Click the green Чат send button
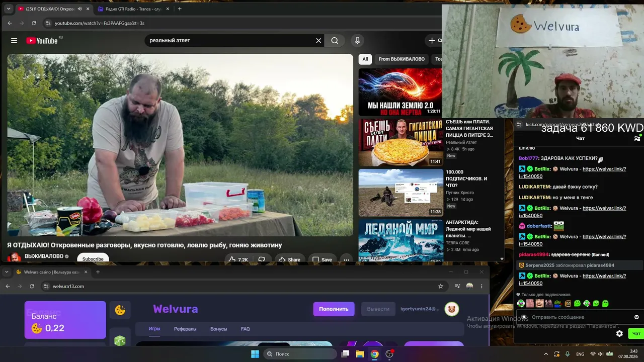Viewport: 644px width, 362px height. [x=636, y=333]
